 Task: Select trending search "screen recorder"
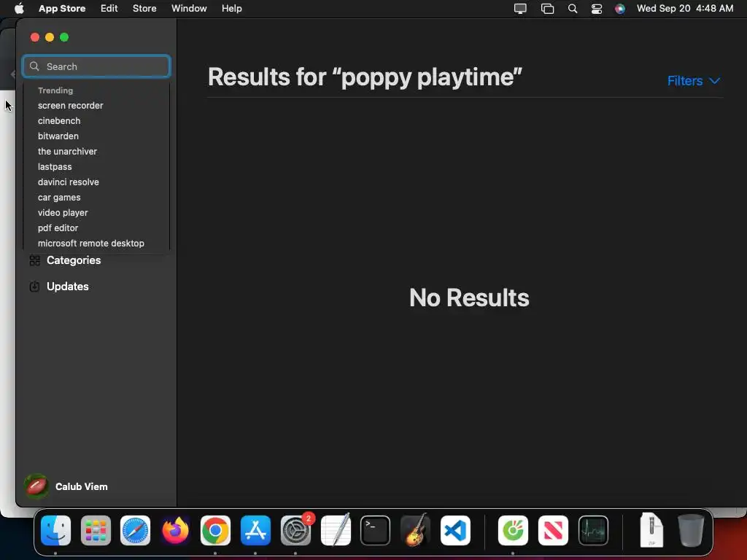(71, 106)
